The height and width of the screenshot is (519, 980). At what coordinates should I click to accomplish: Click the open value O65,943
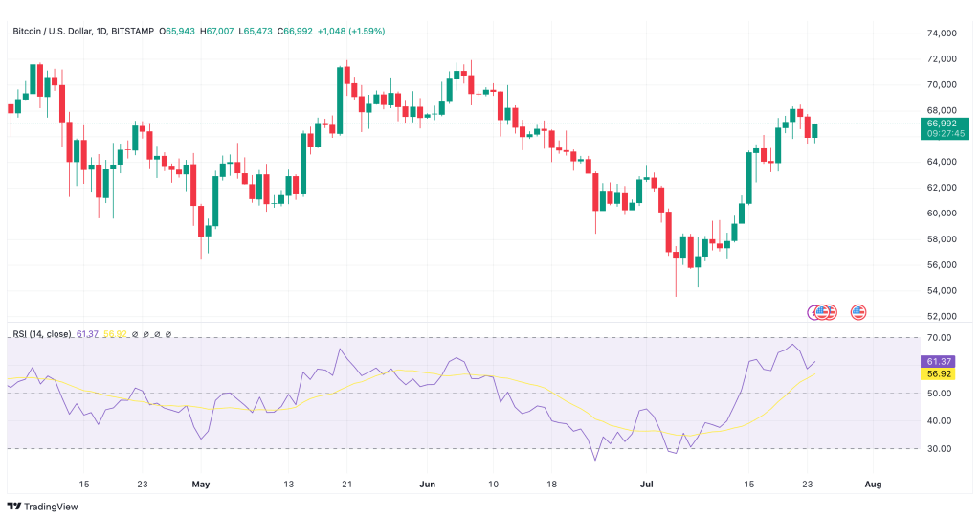click(177, 31)
